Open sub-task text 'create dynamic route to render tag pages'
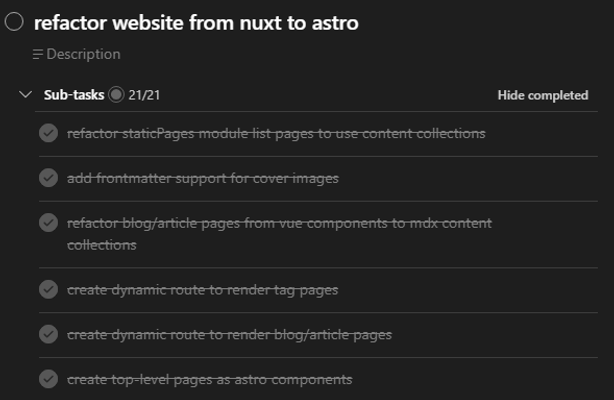The width and height of the screenshot is (614, 400). tap(203, 289)
